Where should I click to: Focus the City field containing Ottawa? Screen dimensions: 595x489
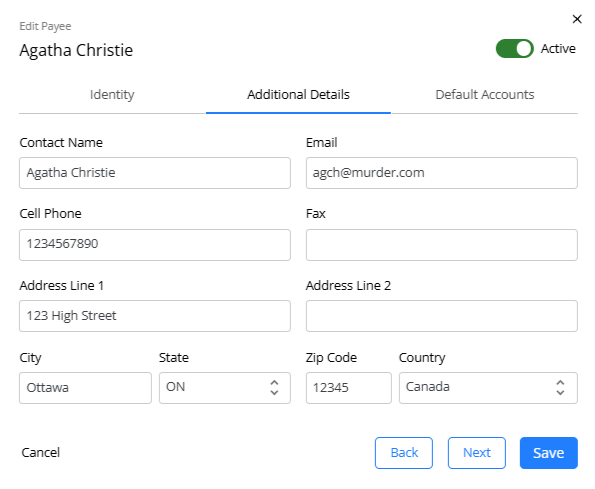[x=85, y=388]
